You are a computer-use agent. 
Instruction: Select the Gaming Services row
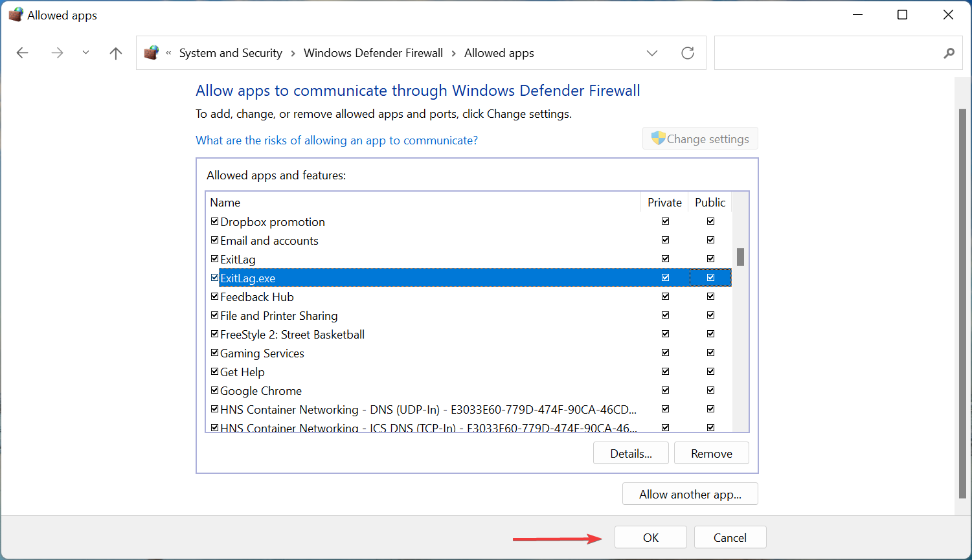pos(469,353)
